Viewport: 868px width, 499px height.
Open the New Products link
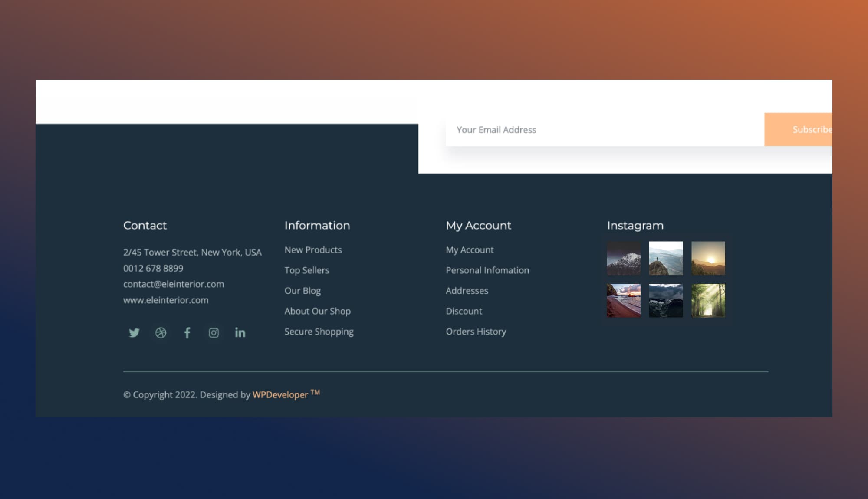coord(313,250)
